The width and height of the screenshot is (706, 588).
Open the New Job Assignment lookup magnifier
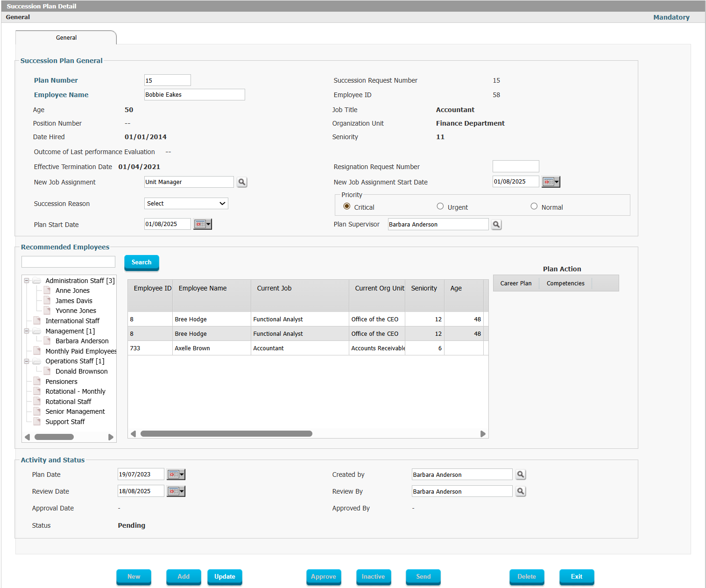pos(242,182)
